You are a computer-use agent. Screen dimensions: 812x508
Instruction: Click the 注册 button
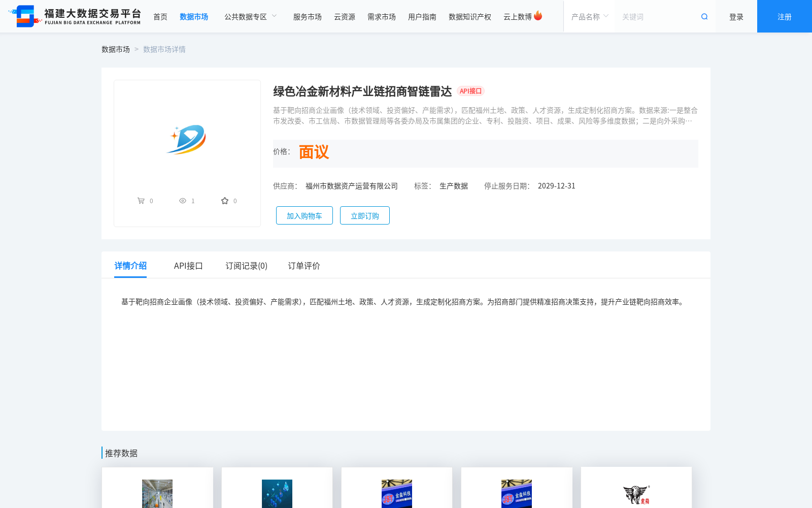point(785,16)
